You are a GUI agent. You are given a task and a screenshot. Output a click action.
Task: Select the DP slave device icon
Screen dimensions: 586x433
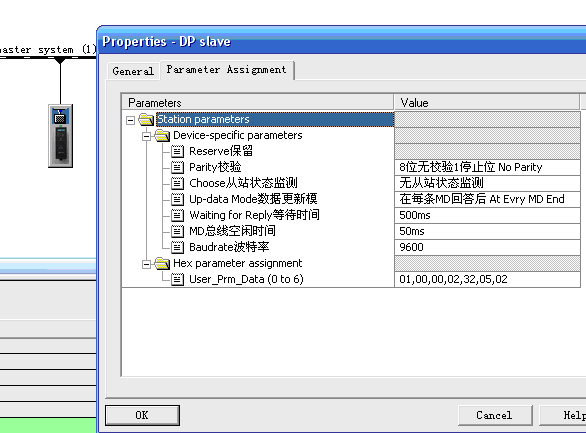point(61,136)
